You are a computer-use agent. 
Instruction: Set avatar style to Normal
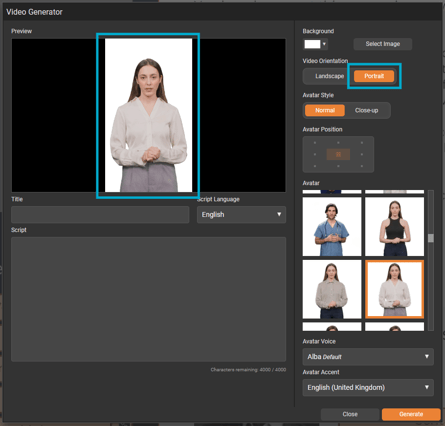point(325,110)
